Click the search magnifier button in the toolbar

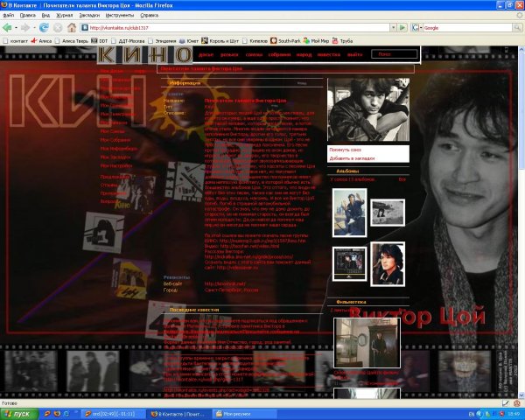coord(518,28)
